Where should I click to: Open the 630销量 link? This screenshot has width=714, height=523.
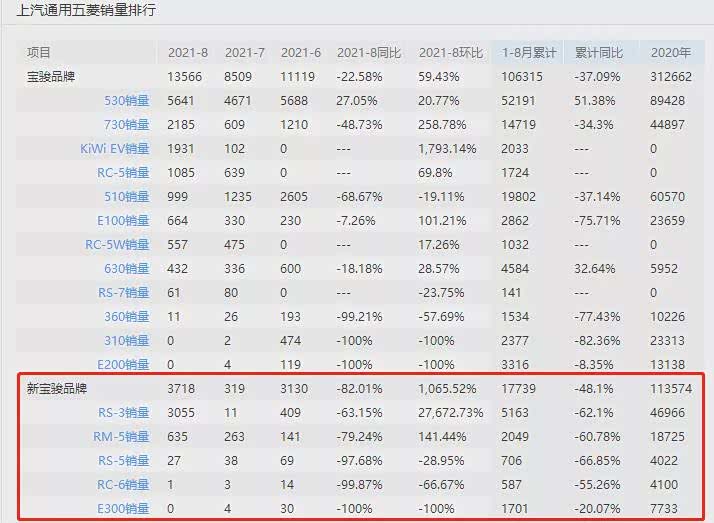(126, 268)
